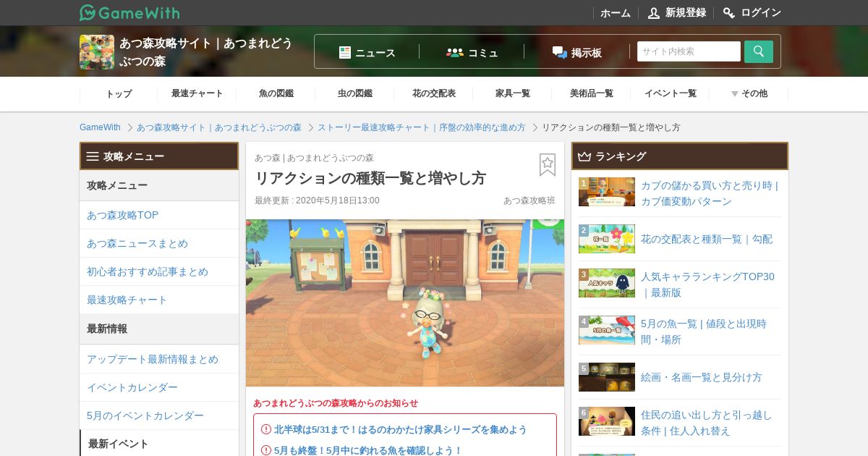Open the あつ森攻略サイト breadcrumb link

[219, 127]
